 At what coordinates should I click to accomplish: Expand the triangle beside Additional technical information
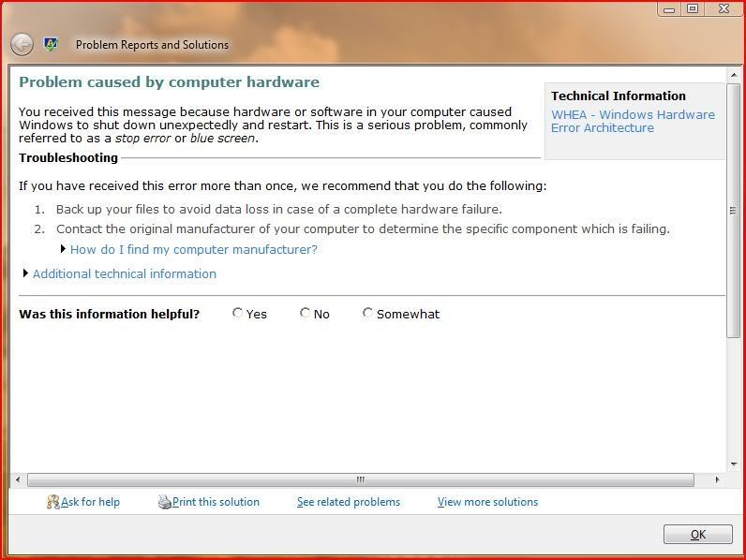pos(25,273)
